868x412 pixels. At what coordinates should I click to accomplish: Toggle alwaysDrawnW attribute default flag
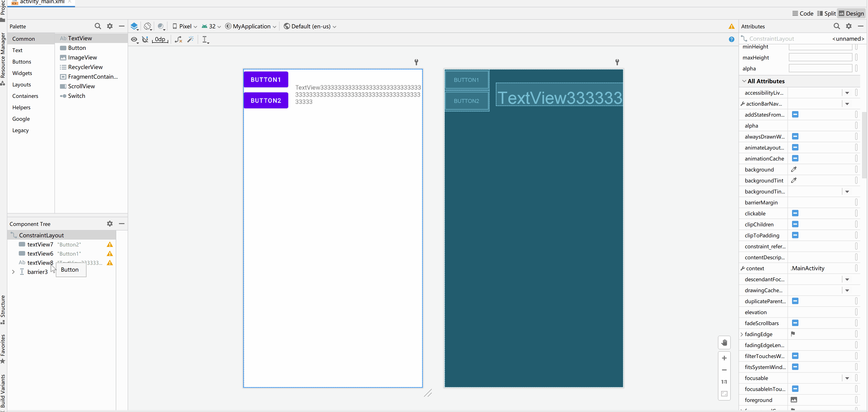[x=795, y=136]
